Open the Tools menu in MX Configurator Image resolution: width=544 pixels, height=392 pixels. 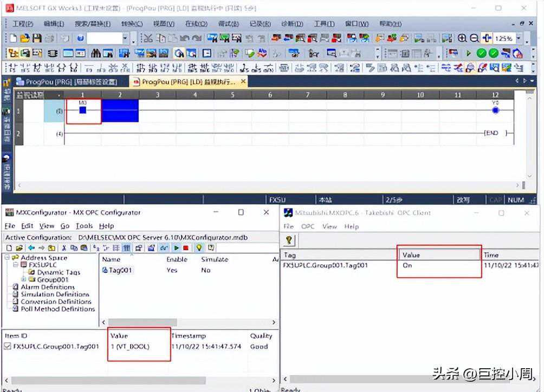tap(84, 226)
